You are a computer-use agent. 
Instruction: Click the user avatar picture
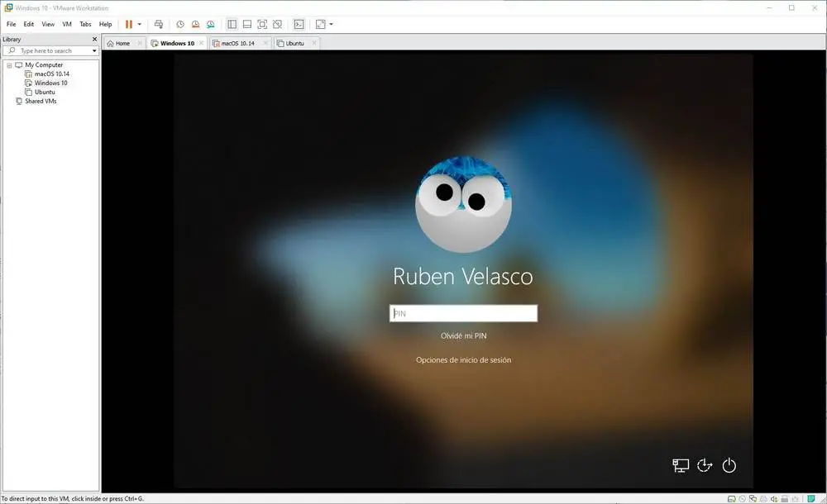463,205
